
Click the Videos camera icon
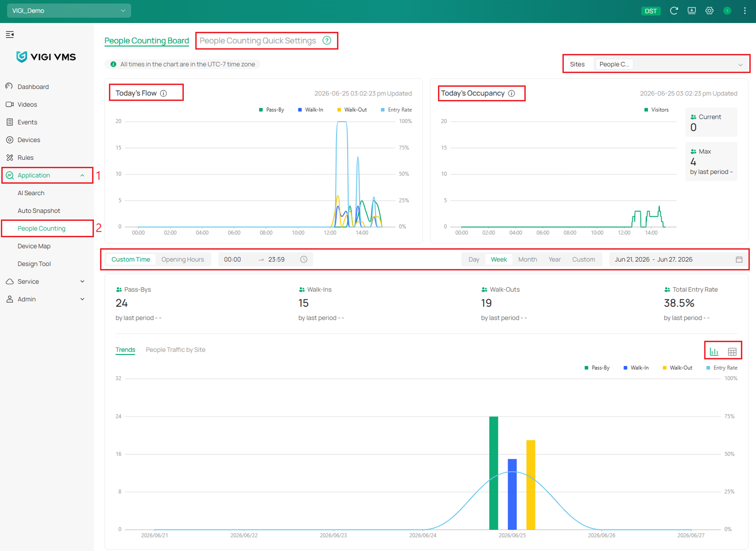point(9,105)
